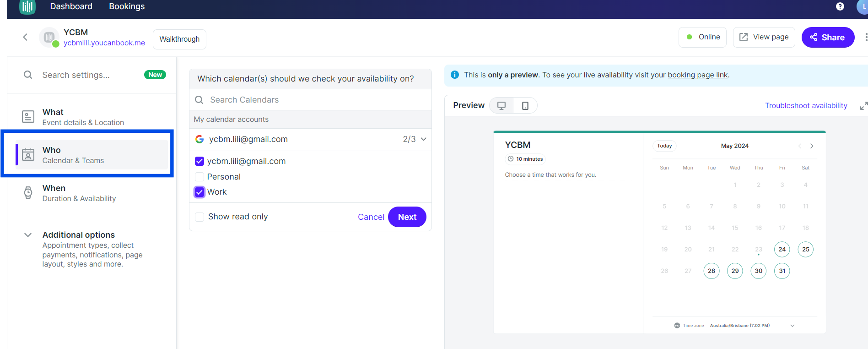
Task: Click Troubleshoot availability link
Action: coord(806,105)
